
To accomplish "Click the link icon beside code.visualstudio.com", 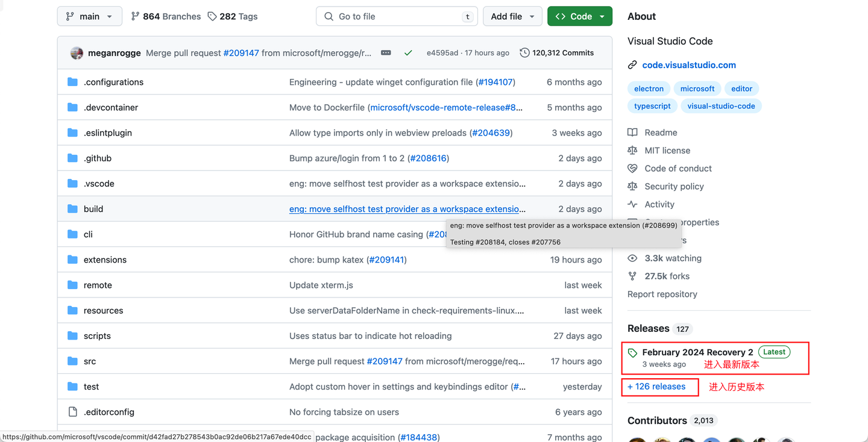I will pos(632,65).
